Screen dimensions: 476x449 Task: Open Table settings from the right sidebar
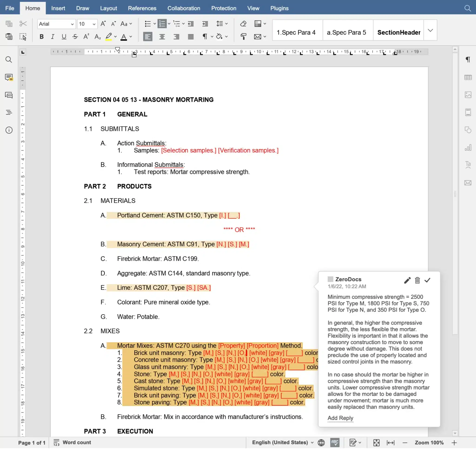(468, 77)
